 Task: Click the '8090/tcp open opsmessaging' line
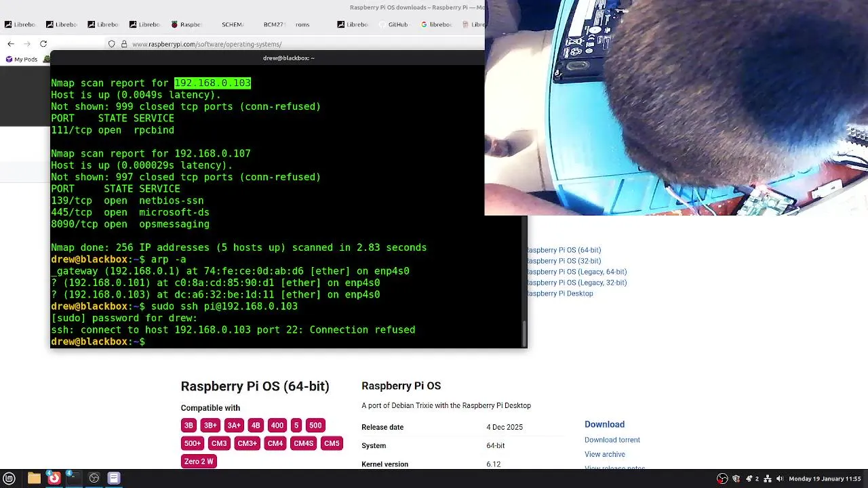130,224
